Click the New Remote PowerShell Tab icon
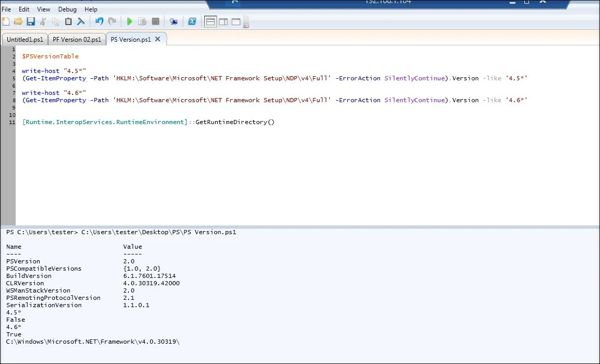This screenshot has height=364, width=600. click(174, 21)
